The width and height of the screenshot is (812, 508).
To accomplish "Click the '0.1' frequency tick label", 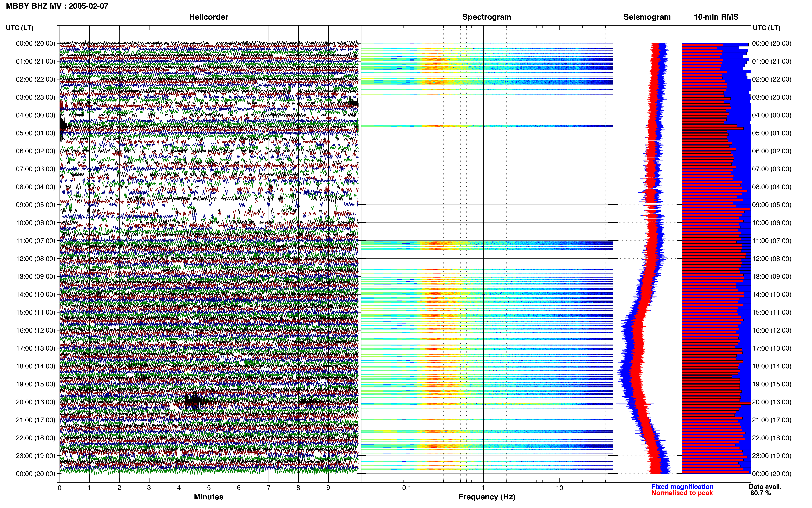I will pos(407,487).
